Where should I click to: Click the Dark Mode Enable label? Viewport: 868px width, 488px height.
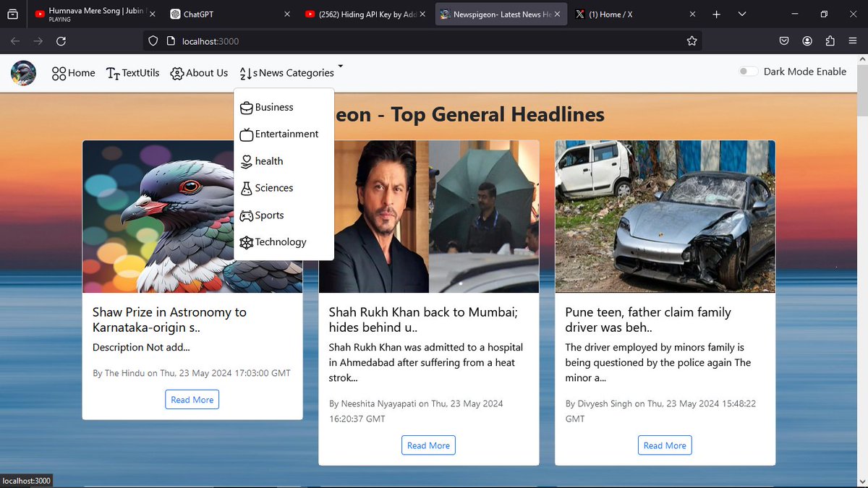point(805,72)
